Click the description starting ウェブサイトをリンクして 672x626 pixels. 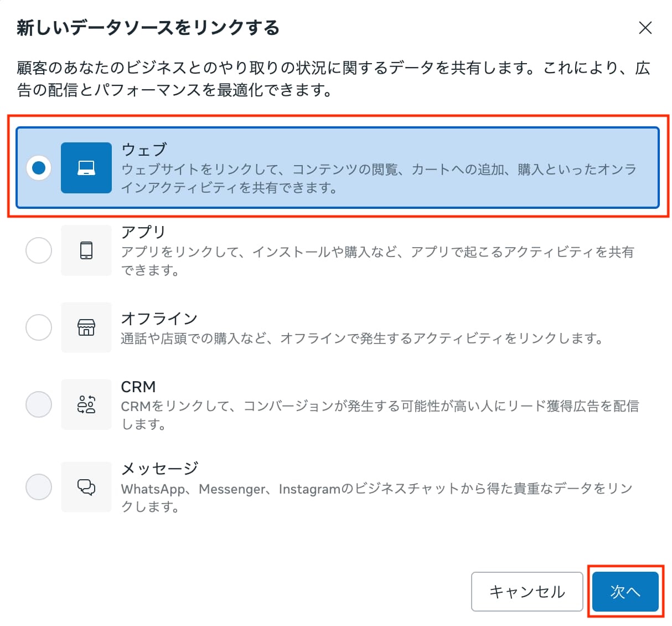click(x=379, y=178)
